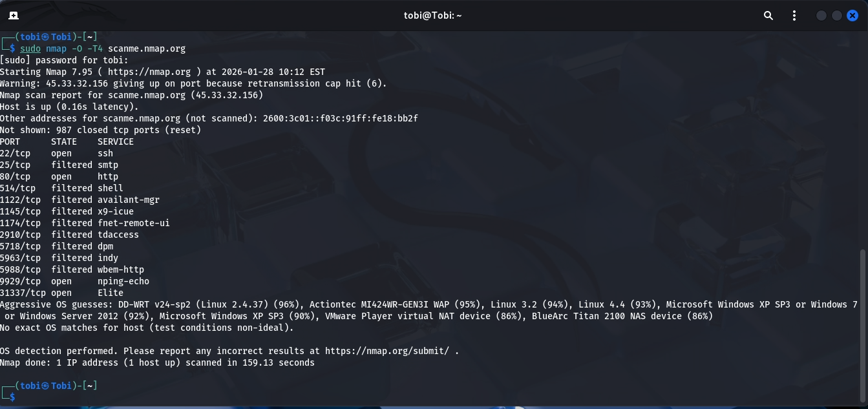Image resolution: width=868 pixels, height=409 pixels.
Task: Minimize the terminal window
Action: (821, 16)
